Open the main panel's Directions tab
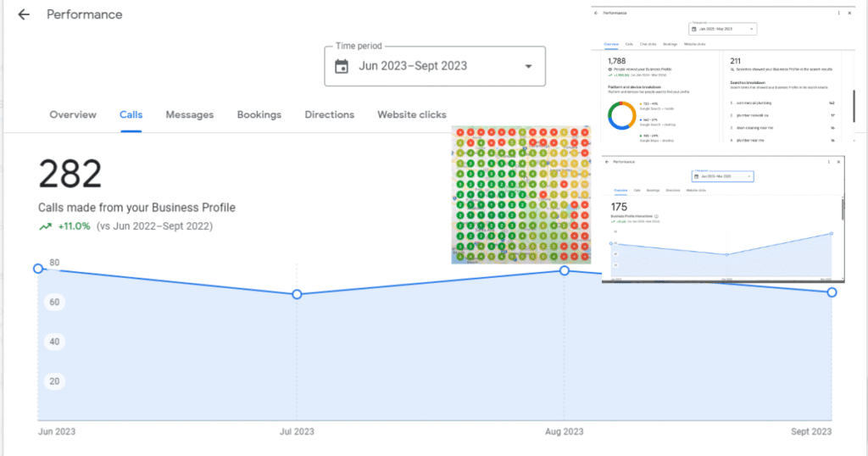This screenshot has width=868, height=456. tap(329, 114)
